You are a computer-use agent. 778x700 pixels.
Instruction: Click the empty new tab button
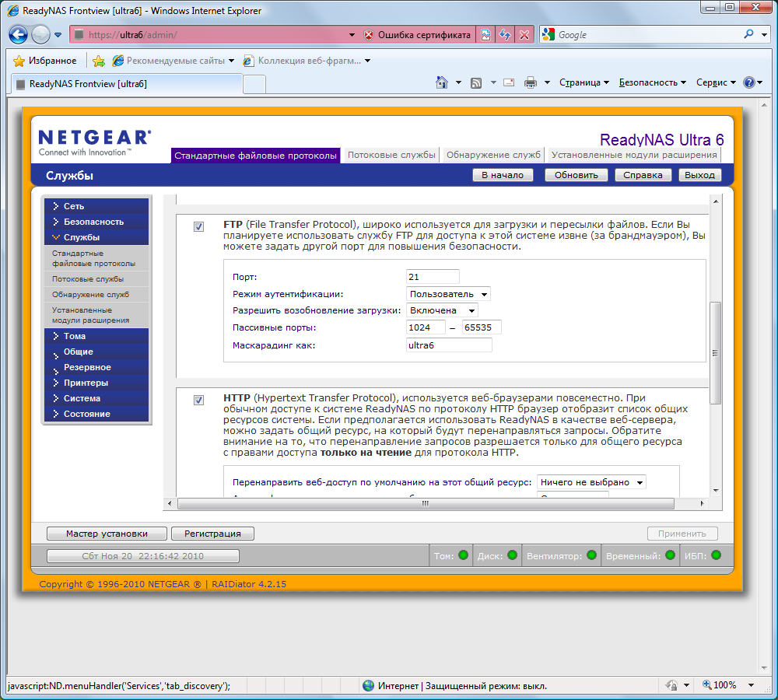coord(254,84)
